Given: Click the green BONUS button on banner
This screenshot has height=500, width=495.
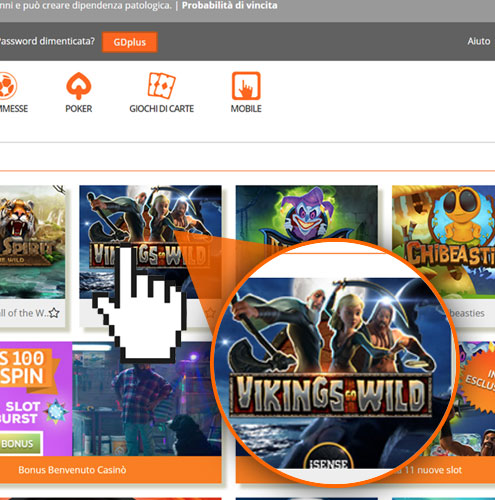Looking at the screenshot, I should 21,444.
